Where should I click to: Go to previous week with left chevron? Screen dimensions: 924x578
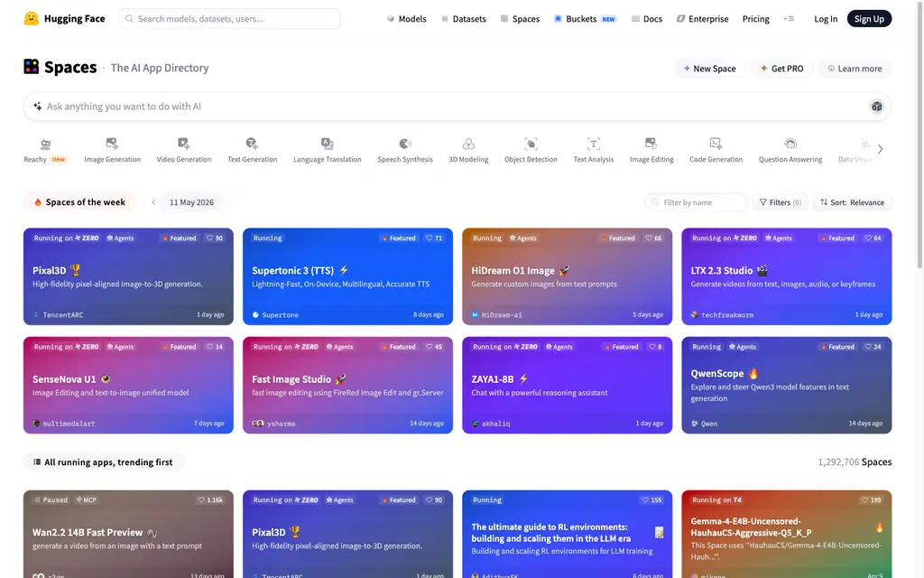click(153, 202)
